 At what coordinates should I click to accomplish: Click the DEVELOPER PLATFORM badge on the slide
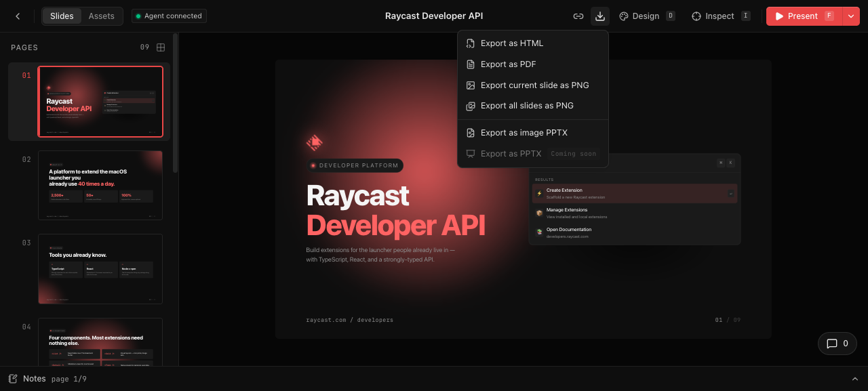click(x=355, y=165)
